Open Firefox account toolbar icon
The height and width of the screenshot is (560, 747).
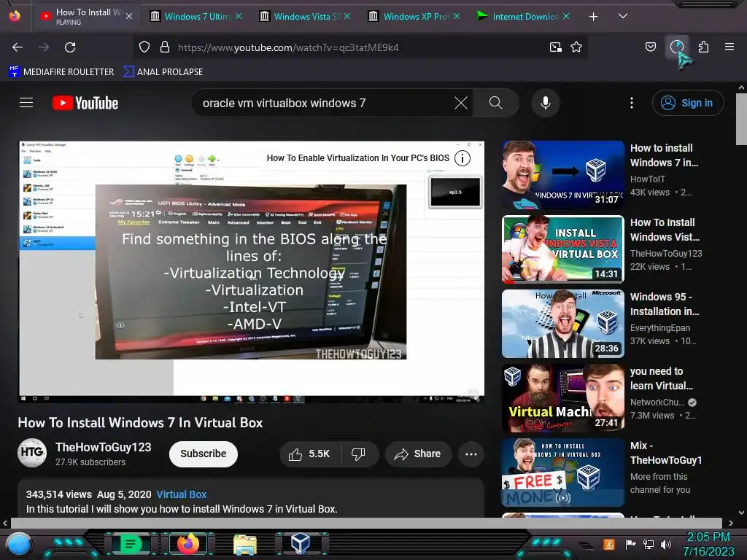click(677, 47)
